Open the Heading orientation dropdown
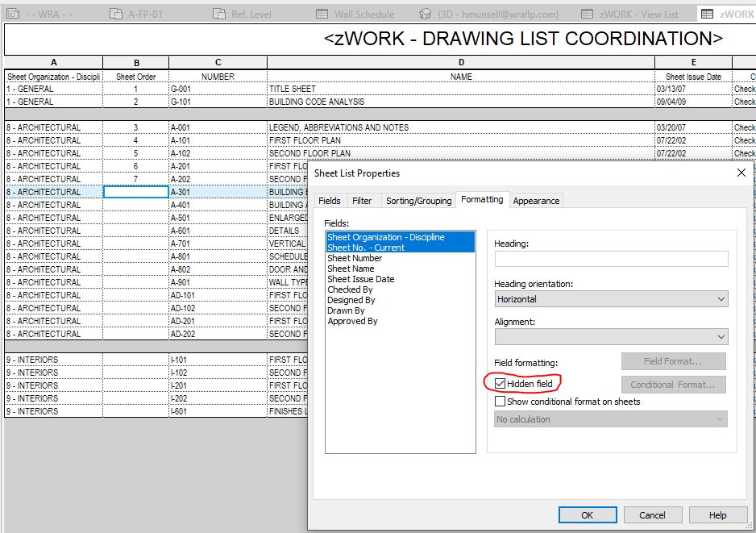This screenshot has height=533, width=756. pos(720,298)
